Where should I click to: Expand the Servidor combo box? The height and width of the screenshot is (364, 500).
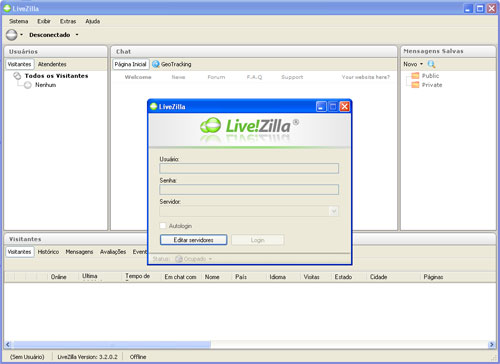tap(249, 211)
